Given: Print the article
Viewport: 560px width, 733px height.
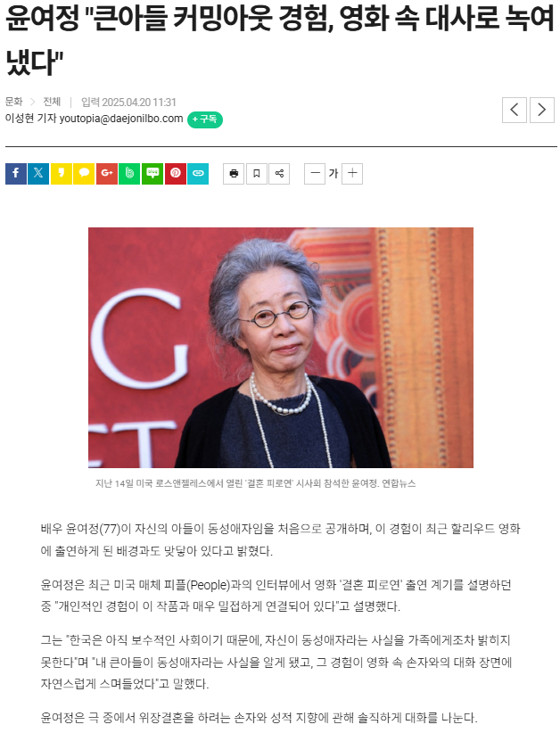Looking at the screenshot, I should pyautogui.click(x=234, y=174).
